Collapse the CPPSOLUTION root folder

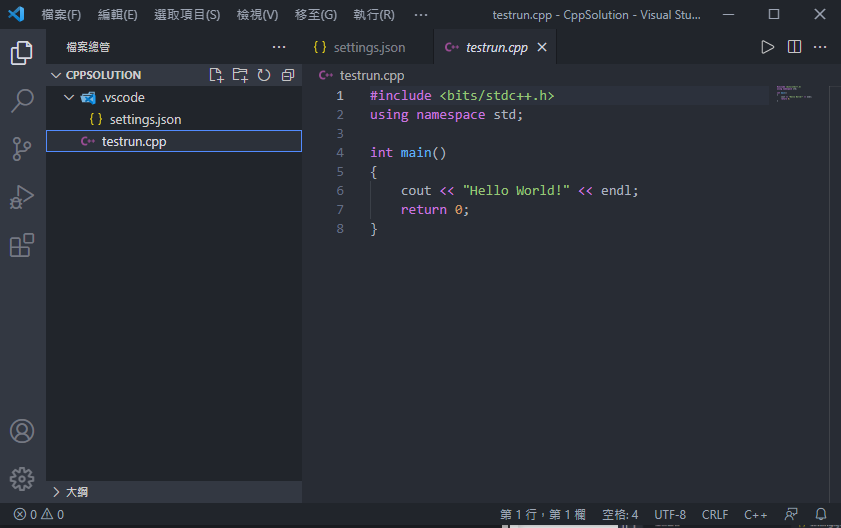(55, 75)
